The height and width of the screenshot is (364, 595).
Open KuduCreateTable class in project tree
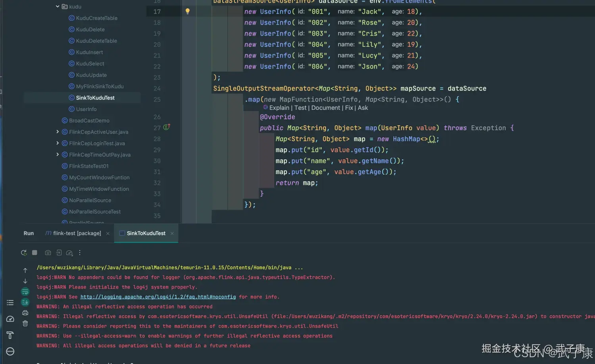pyautogui.click(x=96, y=18)
